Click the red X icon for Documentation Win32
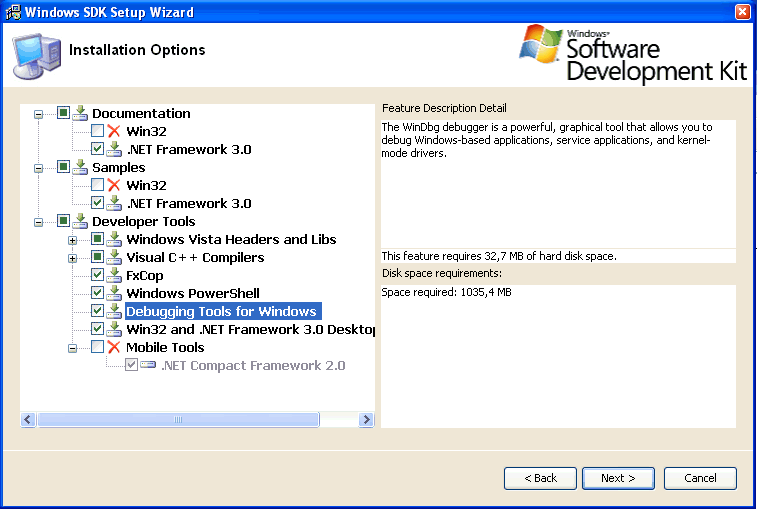Screen dimensions: 757x509 point(114,131)
